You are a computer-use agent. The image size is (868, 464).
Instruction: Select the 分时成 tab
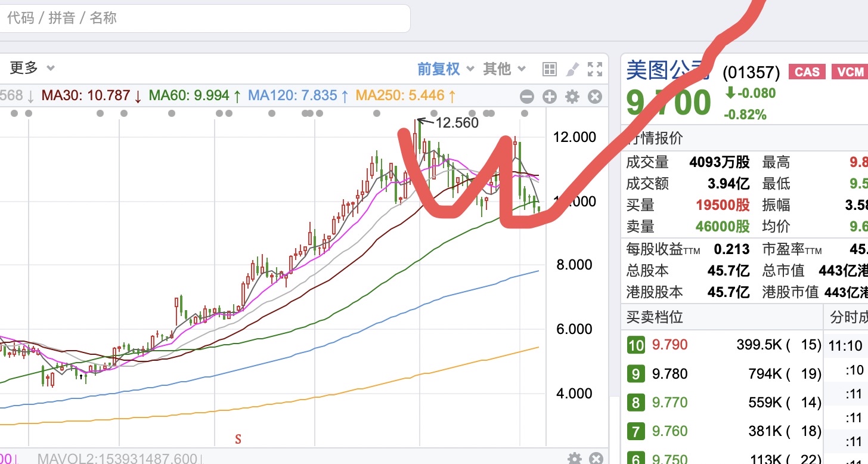848,317
